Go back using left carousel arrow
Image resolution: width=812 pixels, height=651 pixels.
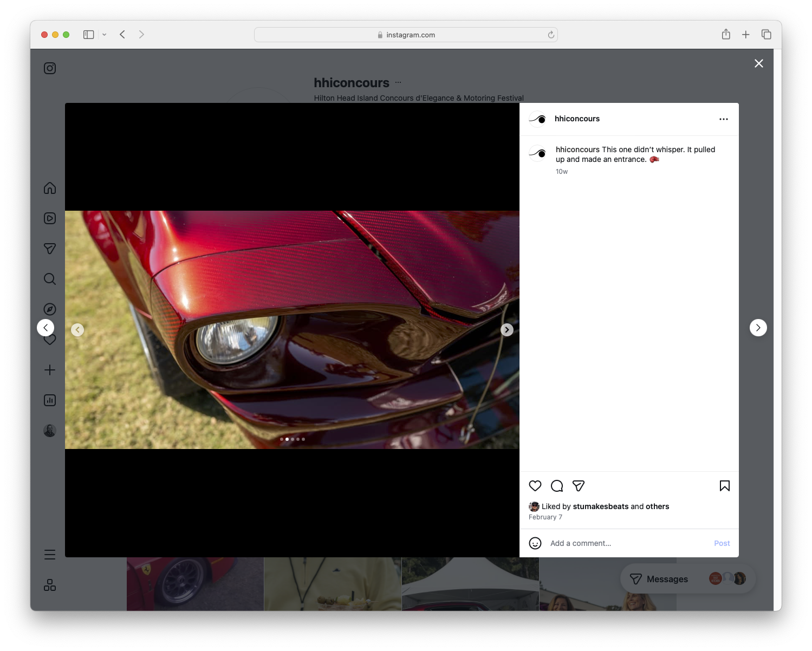click(x=77, y=329)
